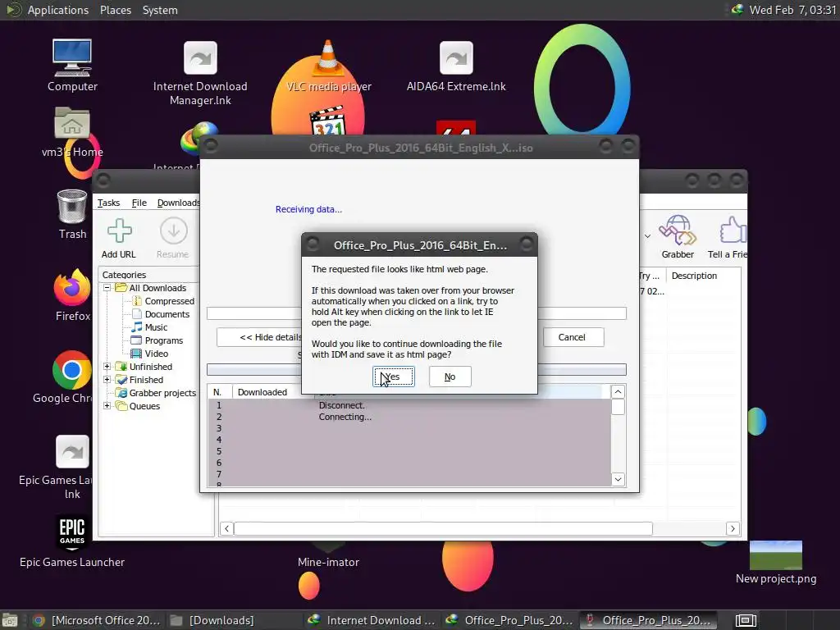Click the toolbar overflow chevron near Grabber
Image resolution: width=840 pixels, height=630 pixels.
point(647,236)
